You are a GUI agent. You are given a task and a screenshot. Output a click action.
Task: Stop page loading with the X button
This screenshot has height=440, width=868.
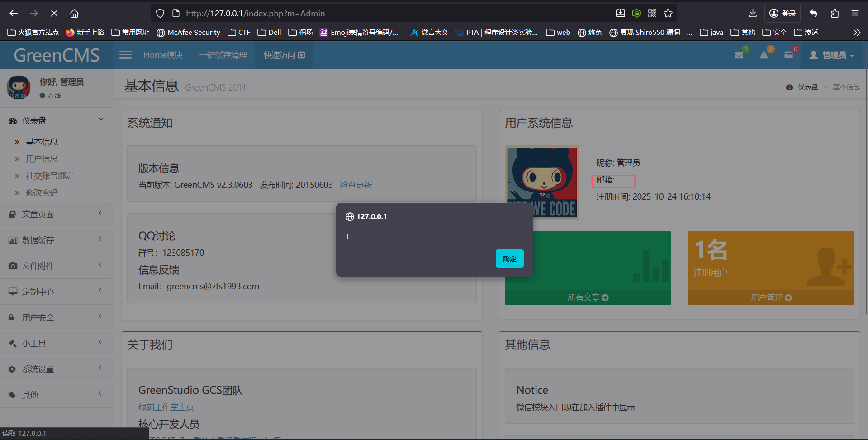(54, 13)
